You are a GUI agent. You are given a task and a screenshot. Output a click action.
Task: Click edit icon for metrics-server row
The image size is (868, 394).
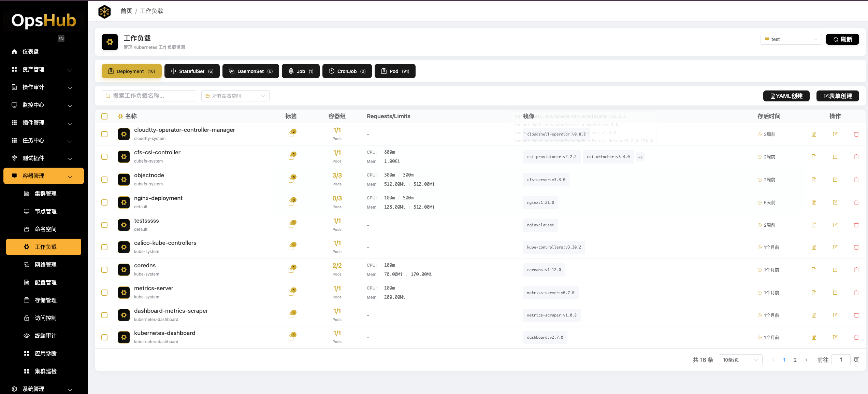(835, 293)
